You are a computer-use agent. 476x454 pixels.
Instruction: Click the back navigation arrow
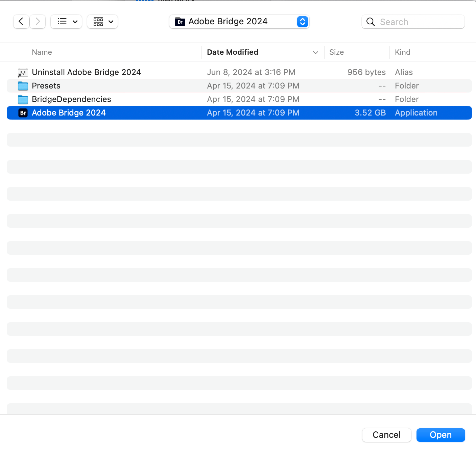tap(21, 22)
